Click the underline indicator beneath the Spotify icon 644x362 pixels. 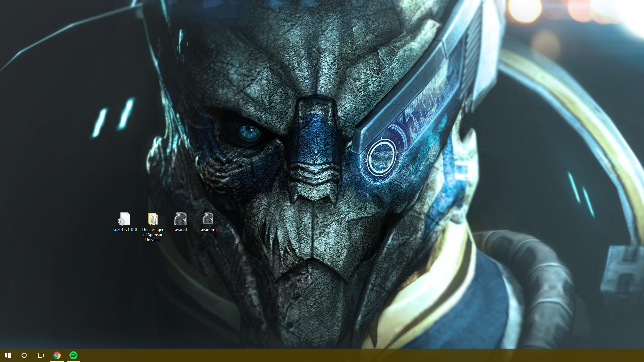[x=73, y=361]
